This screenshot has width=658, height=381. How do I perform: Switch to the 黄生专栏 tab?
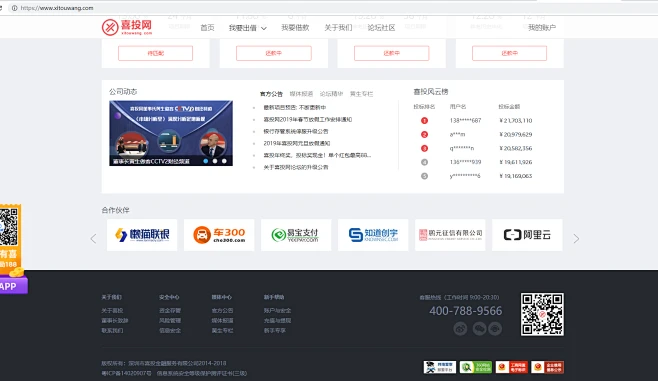[x=361, y=94]
